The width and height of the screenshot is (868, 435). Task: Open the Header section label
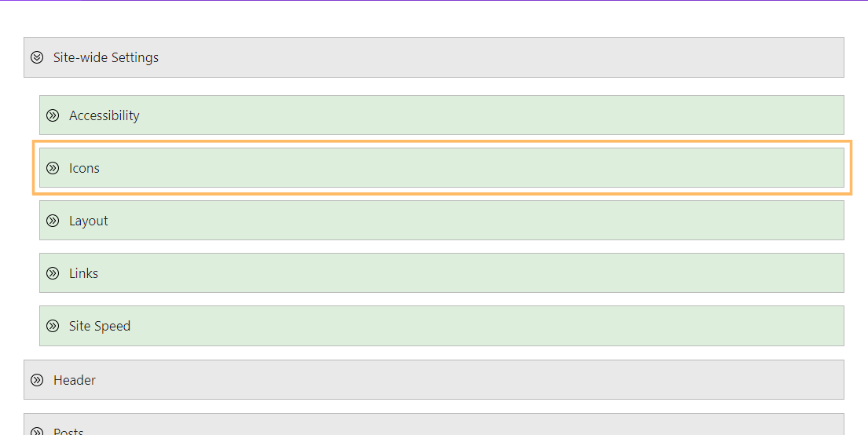coord(74,380)
